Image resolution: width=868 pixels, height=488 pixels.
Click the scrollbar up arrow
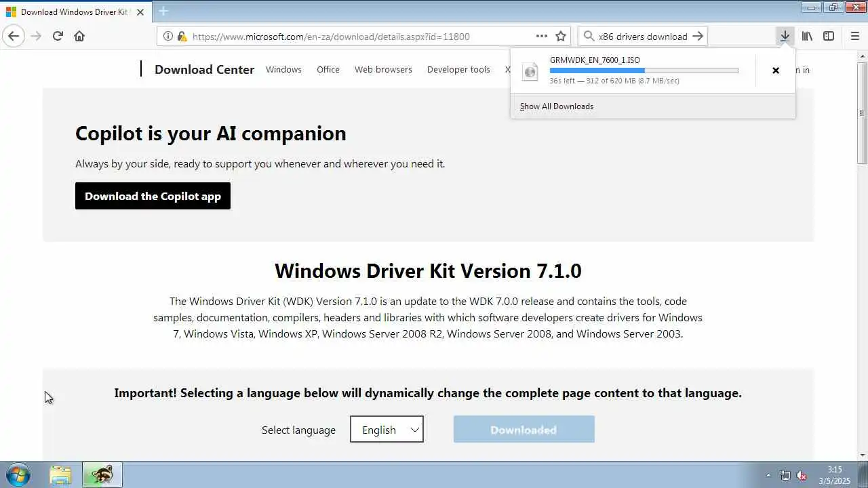click(x=862, y=56)
